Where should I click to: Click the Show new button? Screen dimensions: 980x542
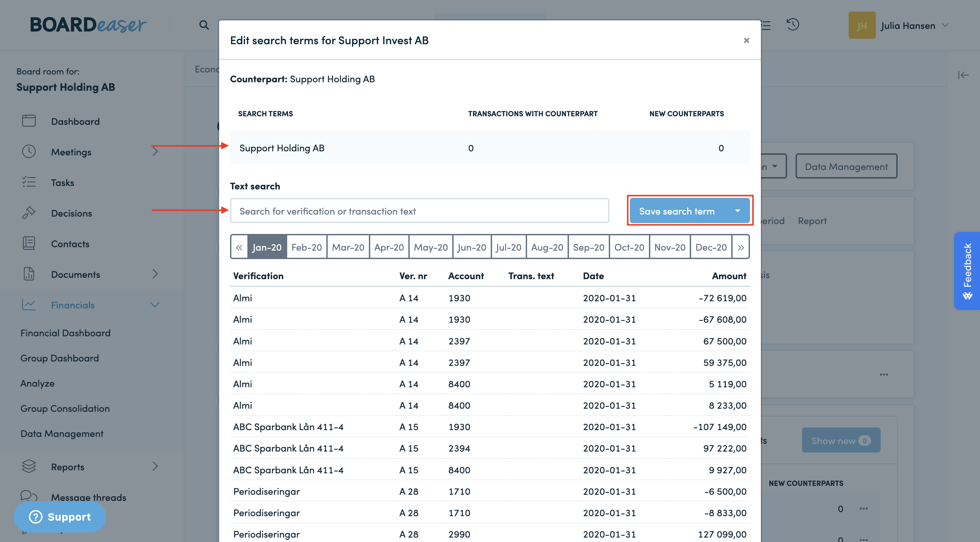pos(841,440)
